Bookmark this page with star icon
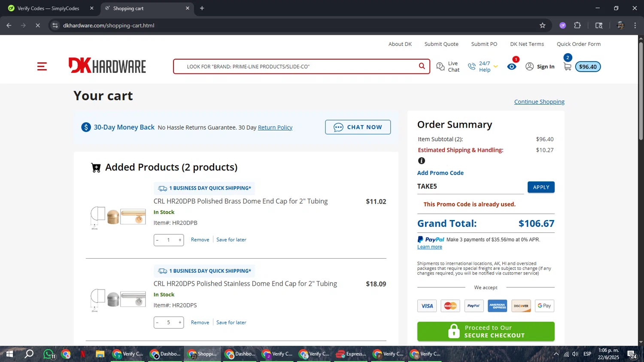Viewport: 644px width, 362px height. (542, 25)
